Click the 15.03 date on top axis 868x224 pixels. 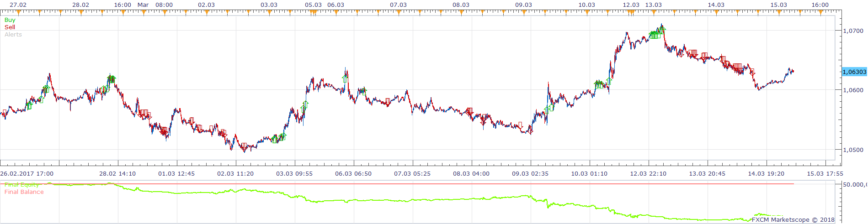[778, 5]
